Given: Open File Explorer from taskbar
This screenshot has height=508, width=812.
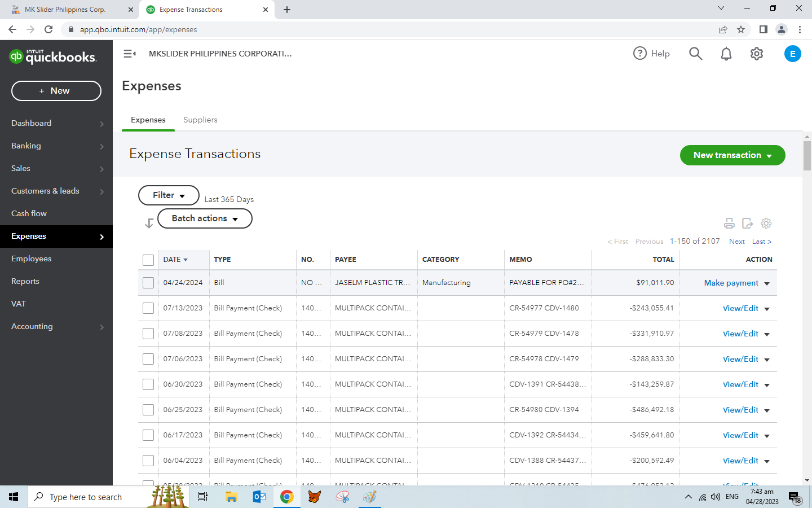Looking at the screenshot, I should [231, 497].
